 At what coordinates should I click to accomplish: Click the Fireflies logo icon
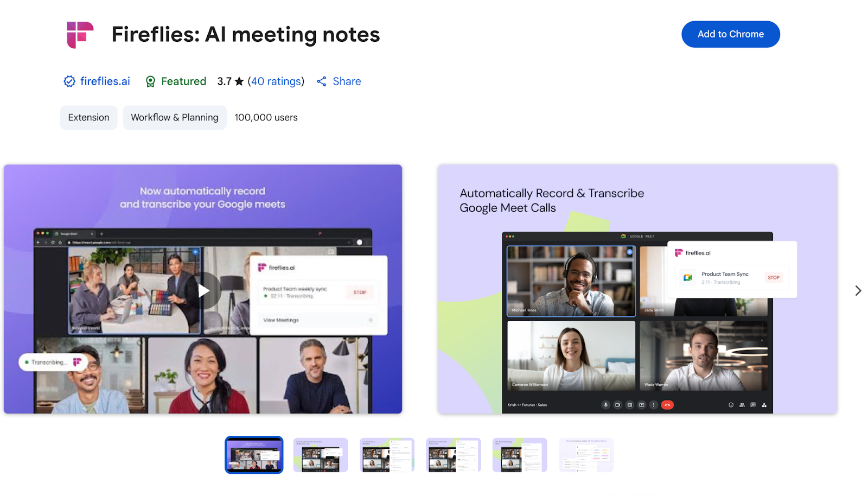click(x=80, y=35)
